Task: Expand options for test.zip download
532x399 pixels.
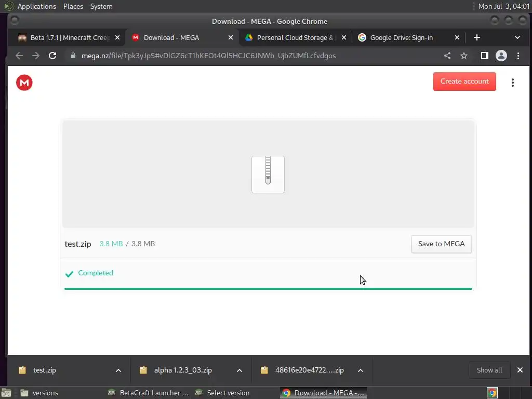Action: click(x=118, y=370)
